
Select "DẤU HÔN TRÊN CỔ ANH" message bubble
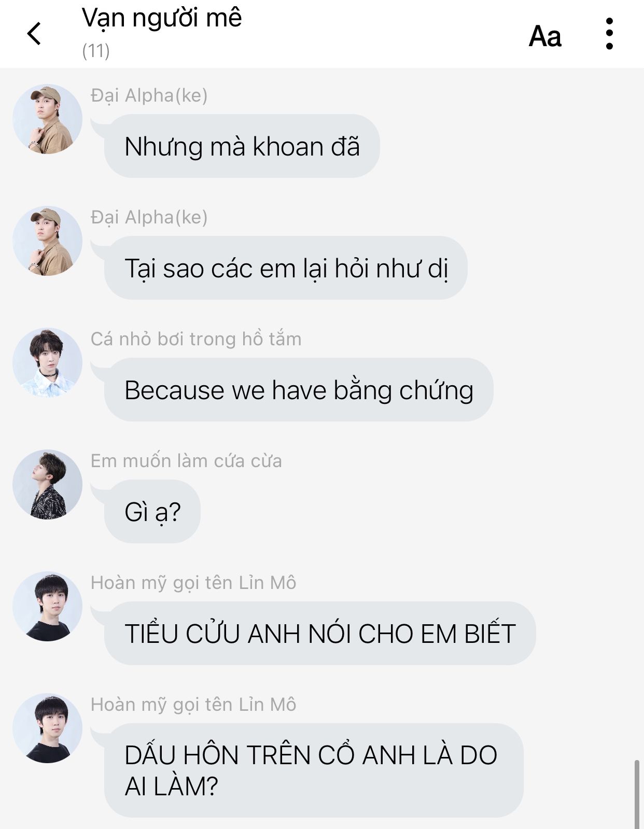click(314, 770)
